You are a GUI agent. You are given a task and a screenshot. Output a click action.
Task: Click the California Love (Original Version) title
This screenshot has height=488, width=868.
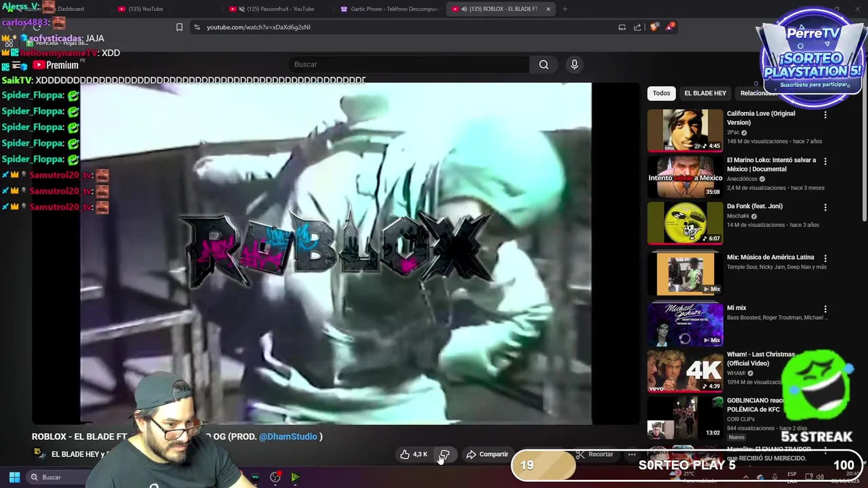click(761, 118)
